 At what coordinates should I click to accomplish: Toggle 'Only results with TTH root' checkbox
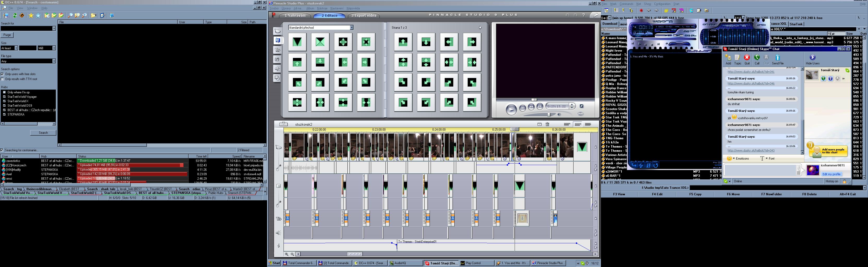2,79
